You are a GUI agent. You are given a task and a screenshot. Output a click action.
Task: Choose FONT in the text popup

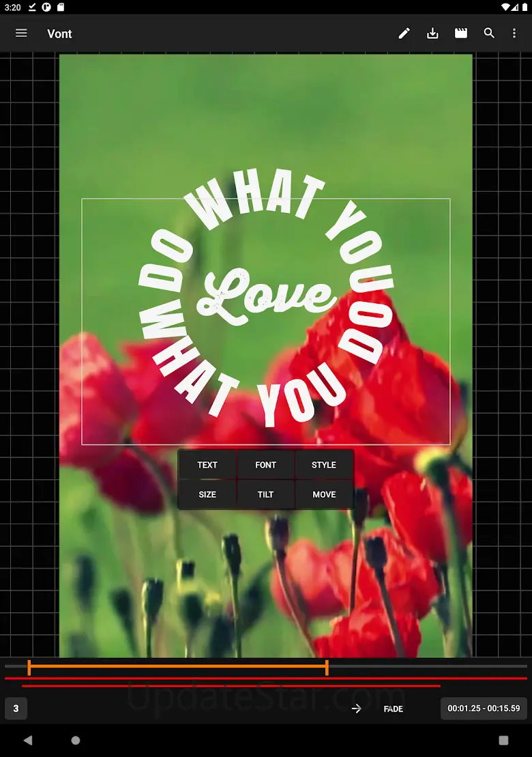click(x=265, y=465)
